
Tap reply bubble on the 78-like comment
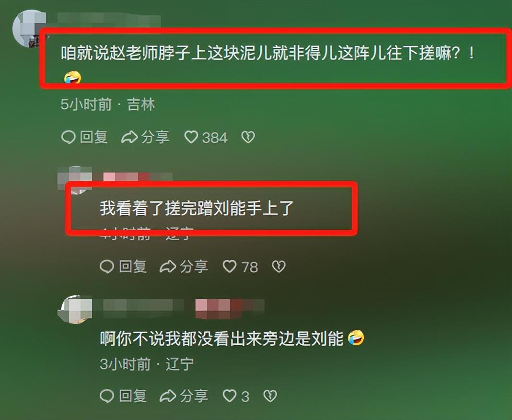123,267
